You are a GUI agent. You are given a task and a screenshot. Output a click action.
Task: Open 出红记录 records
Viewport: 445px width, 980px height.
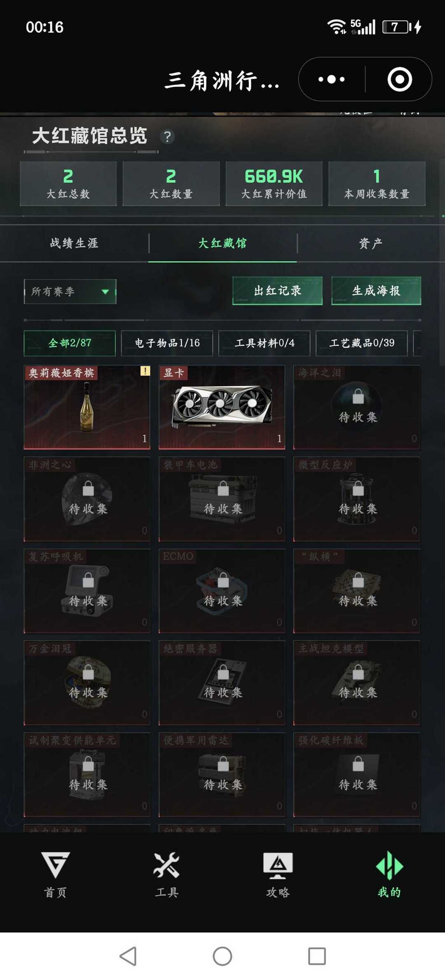click(x=277, y=291)
